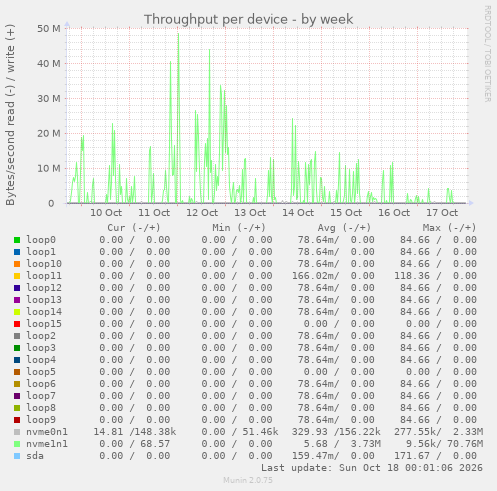
Task: Click the 'Max (-/+)' column header
Action: (x=449, y=228)
